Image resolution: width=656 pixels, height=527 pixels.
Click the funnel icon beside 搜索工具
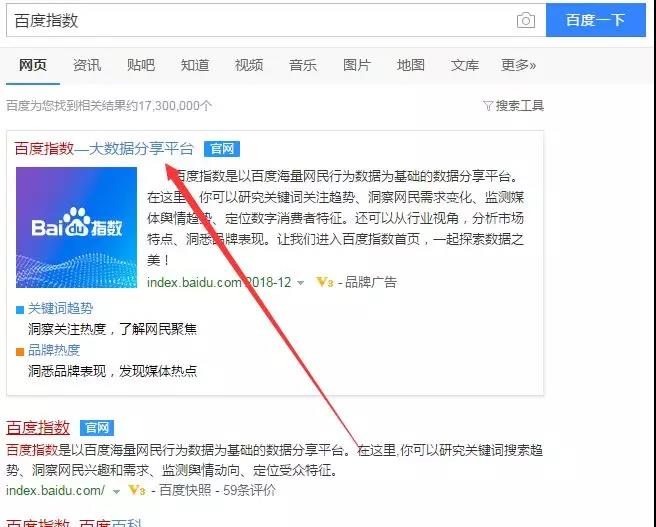tap(488, 105)
